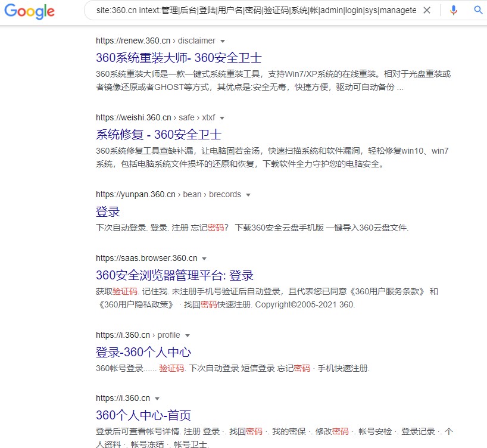Click snippet starting 获取验证码. 记住我
The height and width of the screenshot is (448, 487).
coord(267,298)
